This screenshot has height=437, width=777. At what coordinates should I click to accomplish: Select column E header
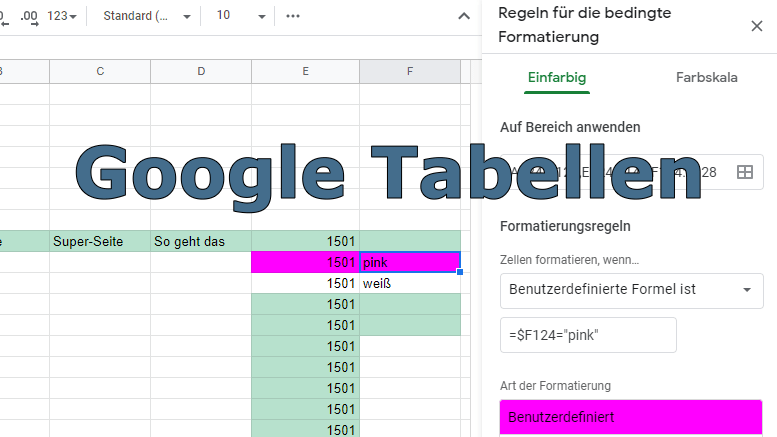coord(306,71)
